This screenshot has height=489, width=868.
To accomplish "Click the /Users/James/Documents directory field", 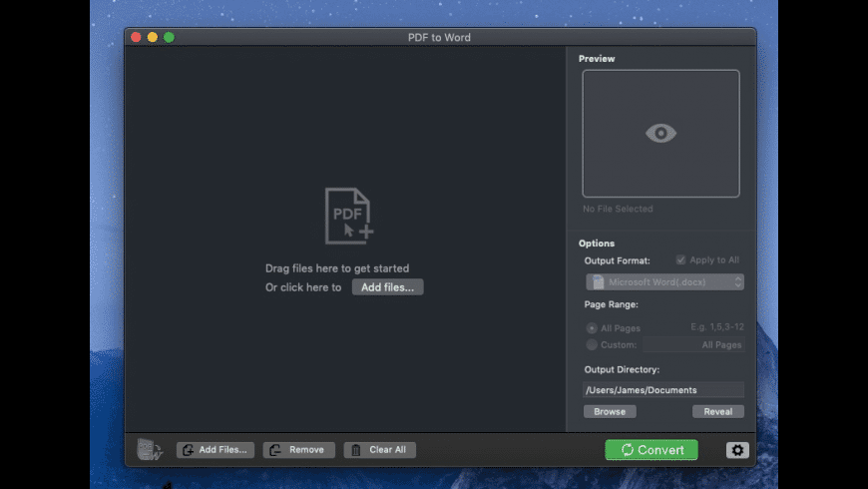I will 663,390.
